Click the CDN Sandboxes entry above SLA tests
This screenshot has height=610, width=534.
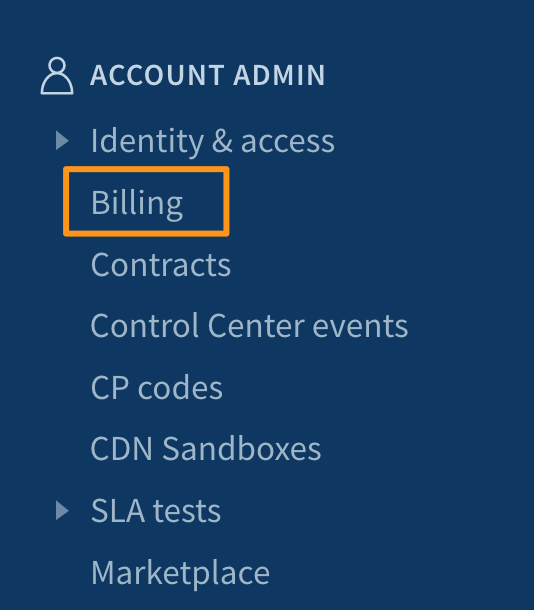click(206, 449)
